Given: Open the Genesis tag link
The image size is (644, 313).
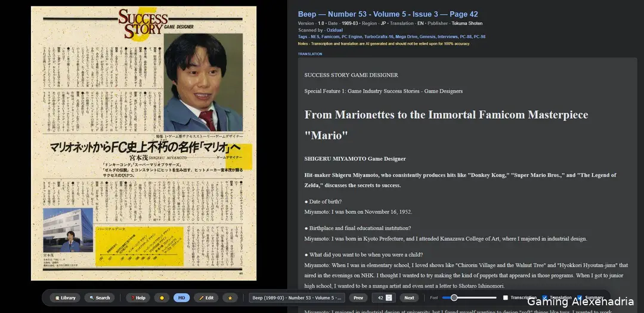Looking at the screenshot, I should 427,36.
